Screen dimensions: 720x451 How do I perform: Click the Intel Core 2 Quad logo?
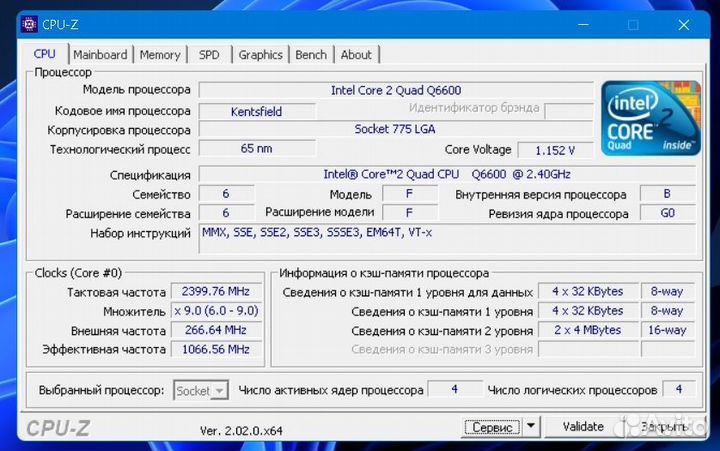point(651,118)
